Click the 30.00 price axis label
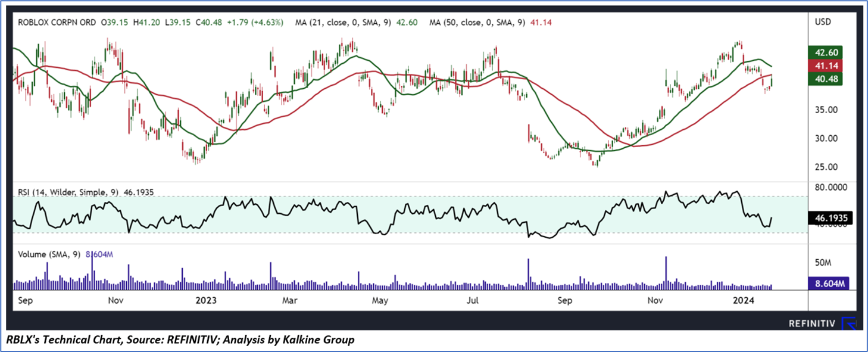The width and height of the screenshot is (868, 352). point(825,138)
